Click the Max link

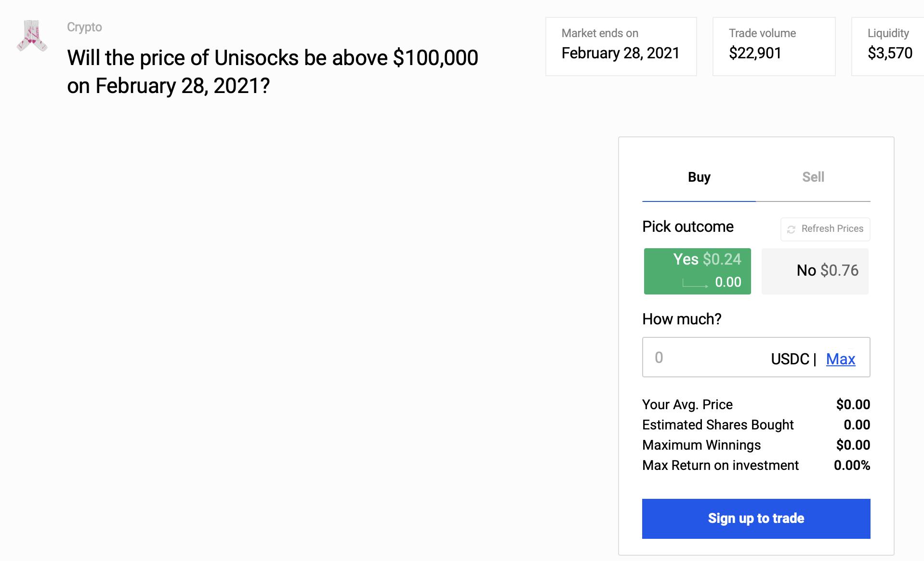coord(840,359)
